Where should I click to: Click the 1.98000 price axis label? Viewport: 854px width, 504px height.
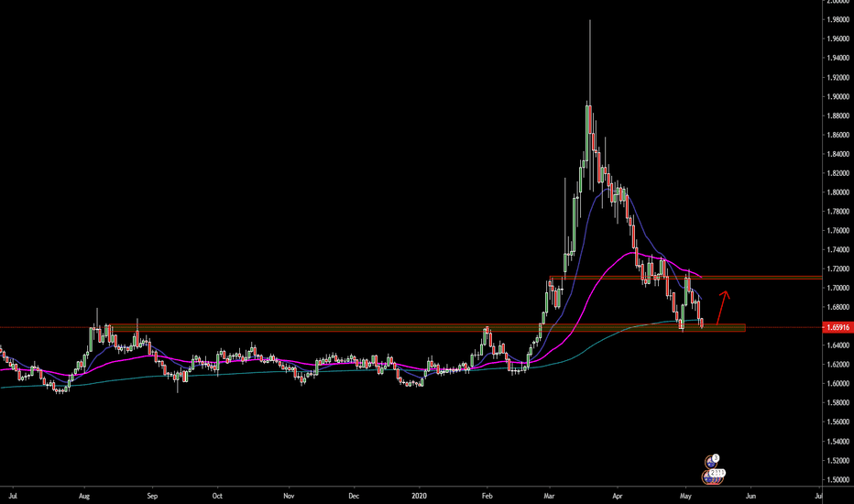(x=838, y=19)
